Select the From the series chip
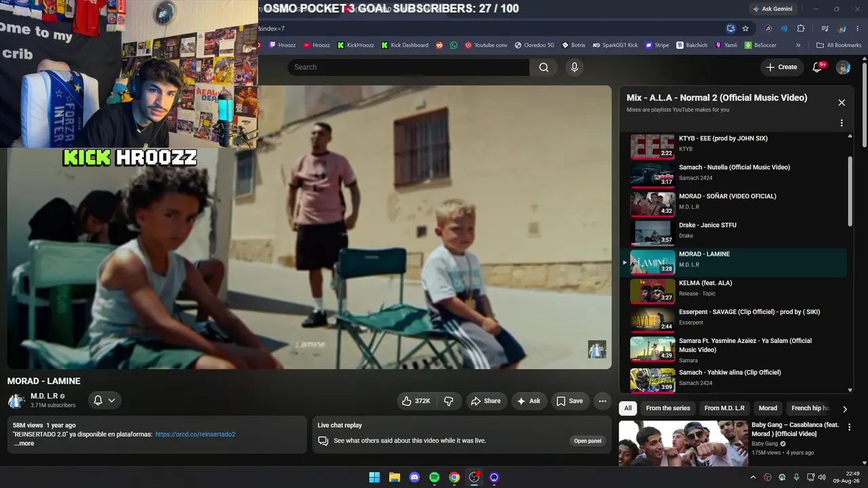The height and width of the screenshot is (488, 868). coord(668,408)
